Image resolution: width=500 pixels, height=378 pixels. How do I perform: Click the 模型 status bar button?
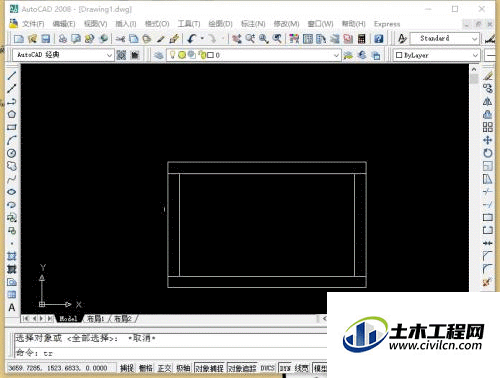[x=320, y=368]
